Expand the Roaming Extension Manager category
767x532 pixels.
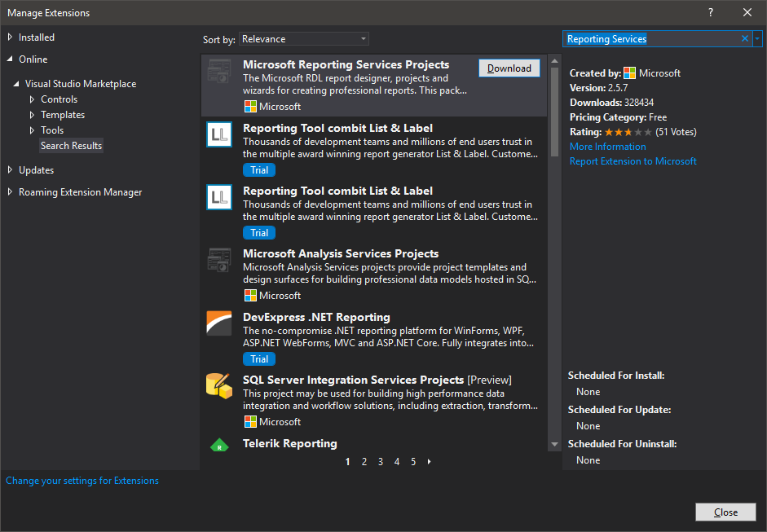coord(10,192)
